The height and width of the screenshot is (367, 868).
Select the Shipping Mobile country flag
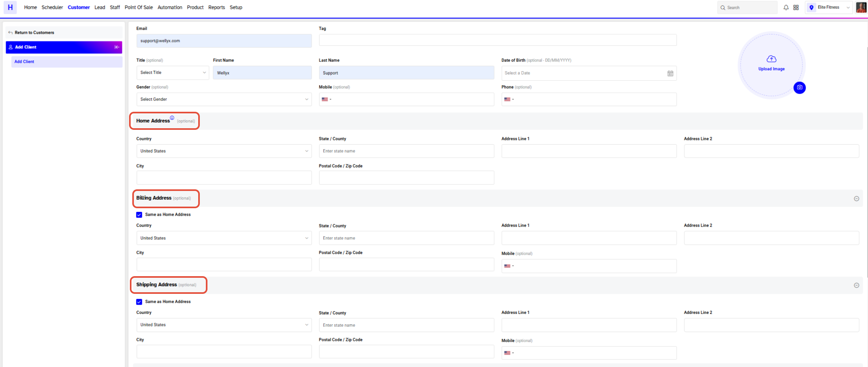point(507,353)
